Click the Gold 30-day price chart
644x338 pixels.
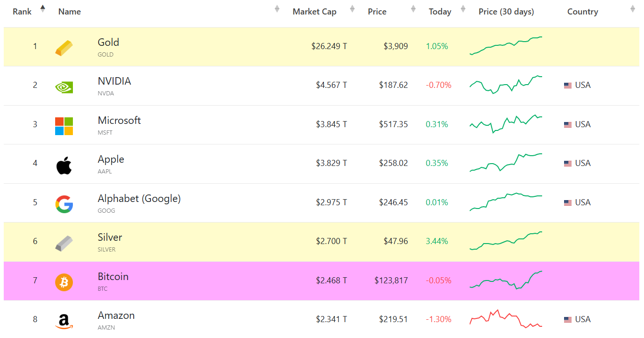(506, 46)
